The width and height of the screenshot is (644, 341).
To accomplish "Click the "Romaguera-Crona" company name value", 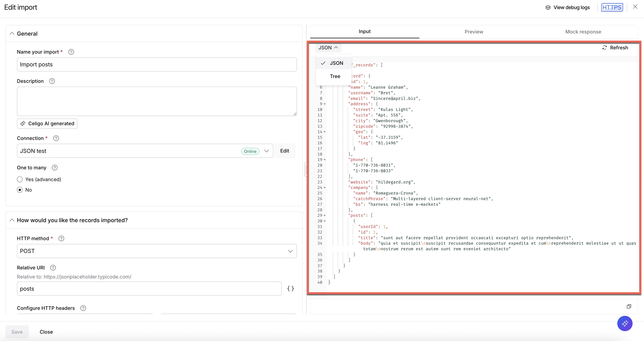I will (x=394, y=193).
